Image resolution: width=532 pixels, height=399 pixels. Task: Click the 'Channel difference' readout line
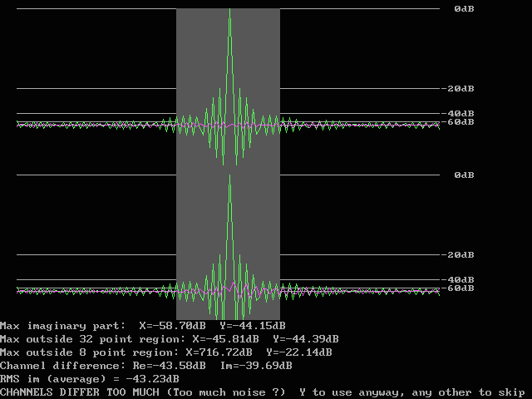coord(146,366)
